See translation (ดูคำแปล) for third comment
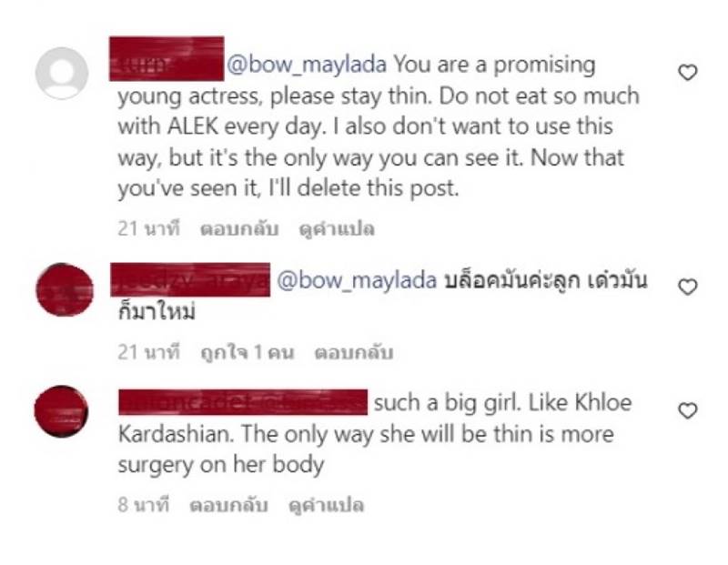 click(326, 505)
